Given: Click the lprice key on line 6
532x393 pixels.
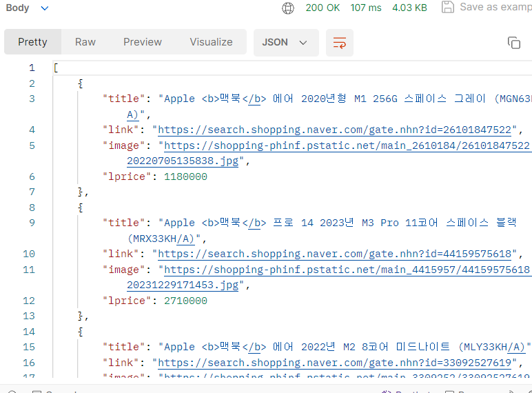Looking at the screenshot, I should (127, 177).
